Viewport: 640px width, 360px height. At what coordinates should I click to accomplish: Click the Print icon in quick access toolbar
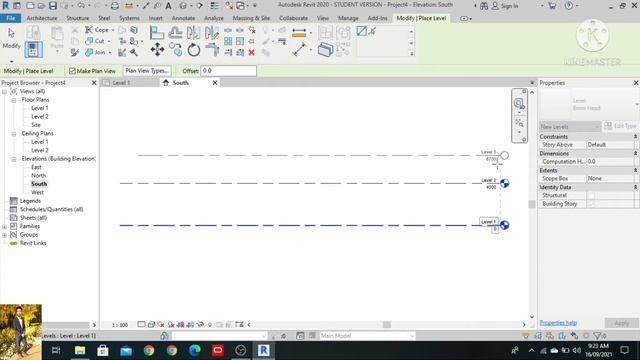(115, 6)
